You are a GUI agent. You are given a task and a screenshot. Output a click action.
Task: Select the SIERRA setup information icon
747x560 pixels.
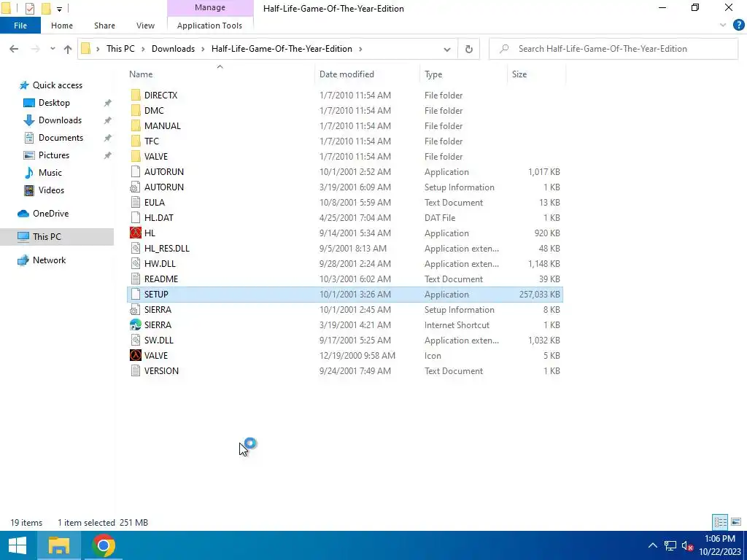click(x=136, y=309)
